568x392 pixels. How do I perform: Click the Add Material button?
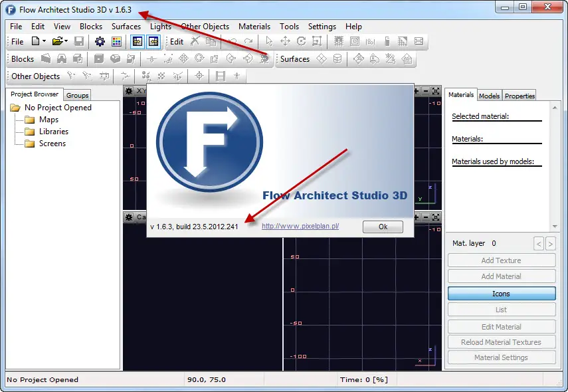point(502,276)
